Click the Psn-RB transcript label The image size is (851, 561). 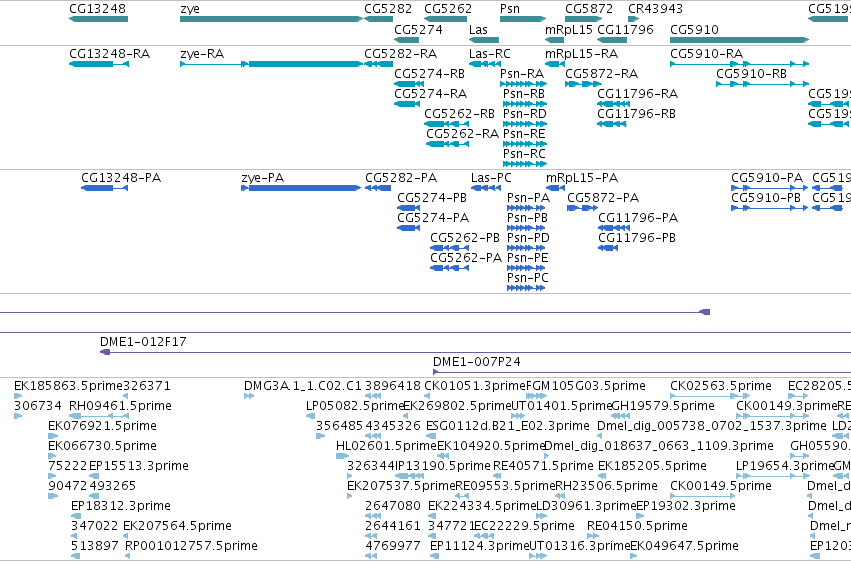[524, 94]
